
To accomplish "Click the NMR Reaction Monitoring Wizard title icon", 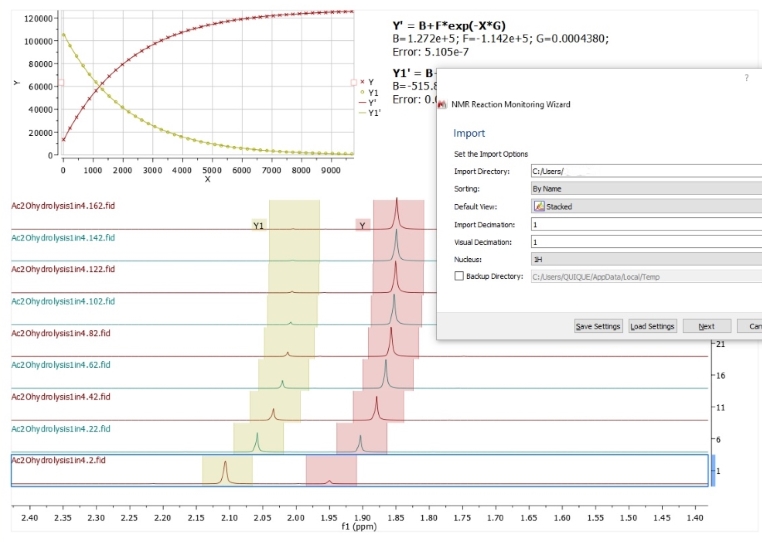I will [x=445, y=104].
